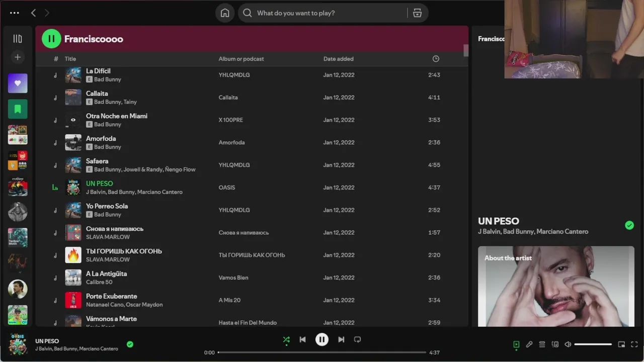Sort by duration clock icon
This screenshot has height=362, width=644.
436,59
